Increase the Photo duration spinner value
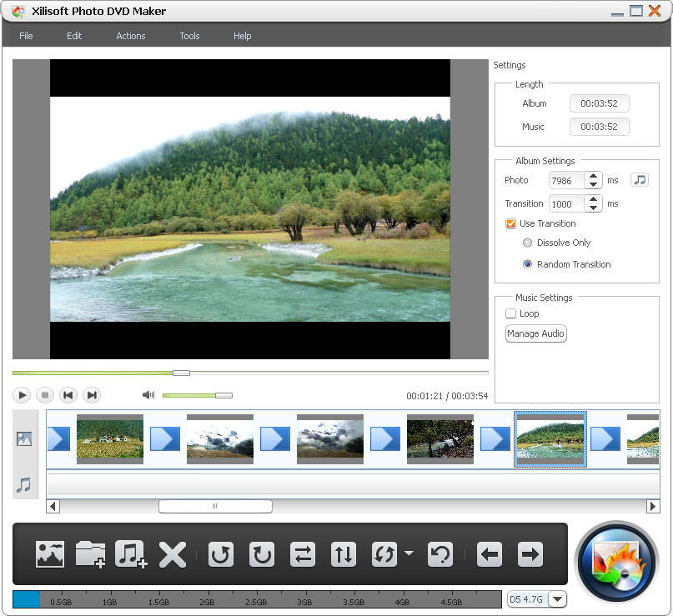Screen dimensions: 673x616 pyautogui.click(x=593, y=176)
